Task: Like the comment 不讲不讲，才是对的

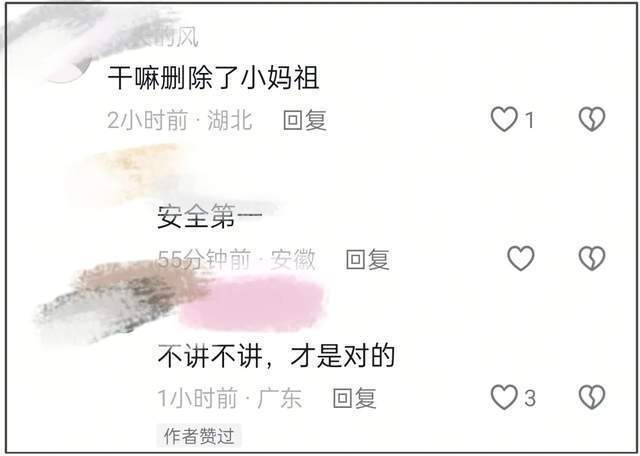Action: tap(504, 397)
